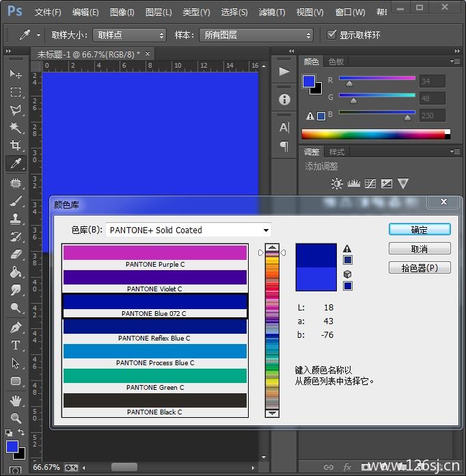This screenshot has width=466, height=476.
Task: Toggle the Show Sampling Ring checkbox
Action: click(331, 35)
